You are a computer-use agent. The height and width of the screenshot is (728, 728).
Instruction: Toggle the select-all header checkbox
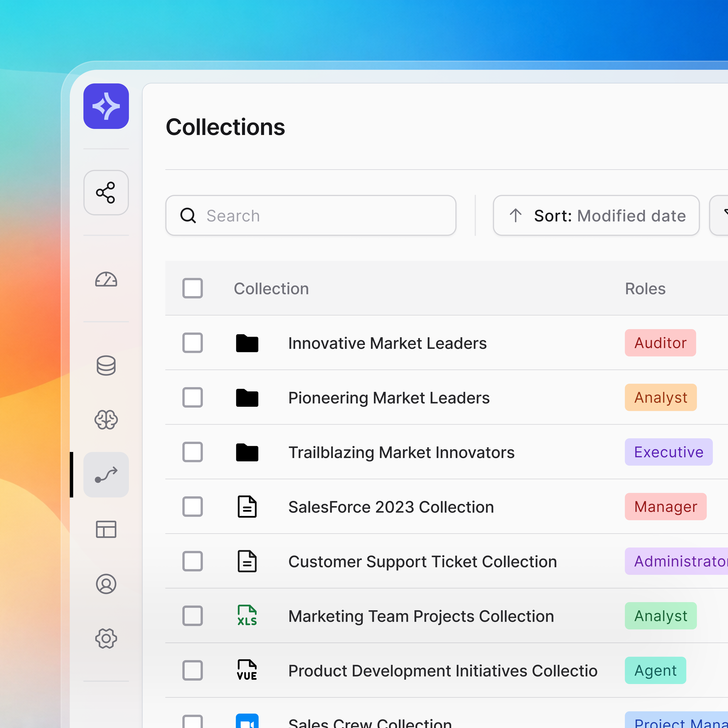coord(193,288)
